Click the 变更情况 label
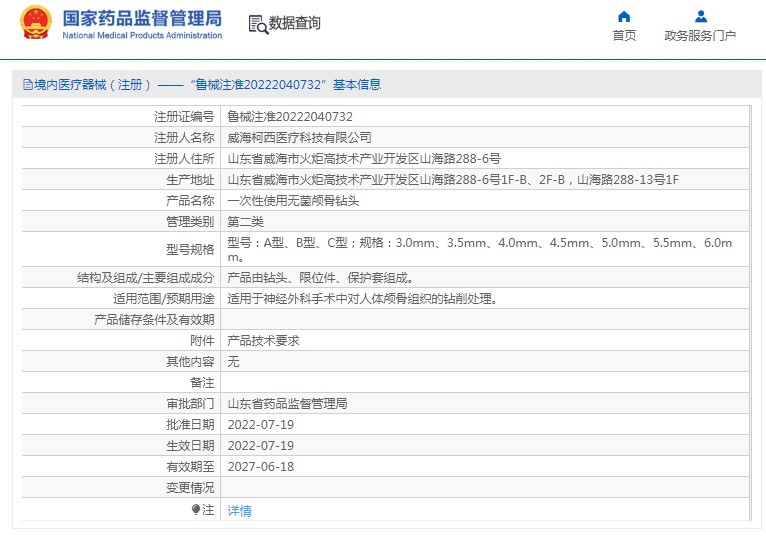The image size is (766, 536). (190, 488)
